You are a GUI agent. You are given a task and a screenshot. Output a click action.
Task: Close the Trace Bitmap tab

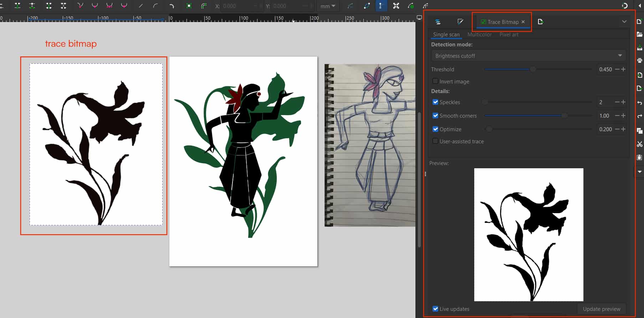(x=523, y=22)
